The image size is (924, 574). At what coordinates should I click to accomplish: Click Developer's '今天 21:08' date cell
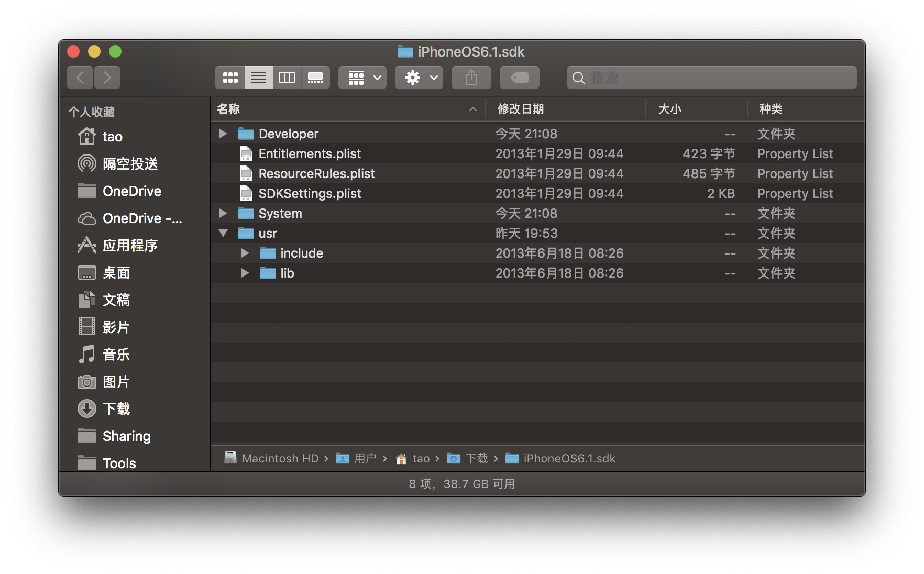tap(526, 134)
